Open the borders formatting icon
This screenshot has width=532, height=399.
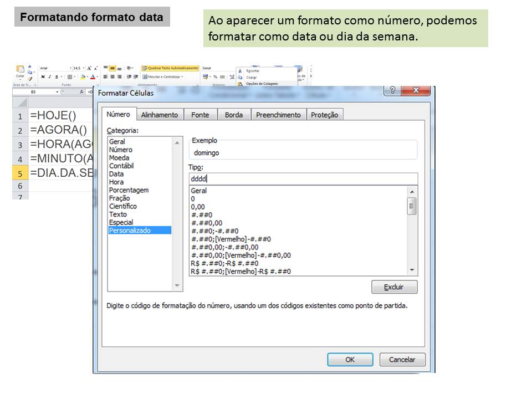(x=70, y=76)
